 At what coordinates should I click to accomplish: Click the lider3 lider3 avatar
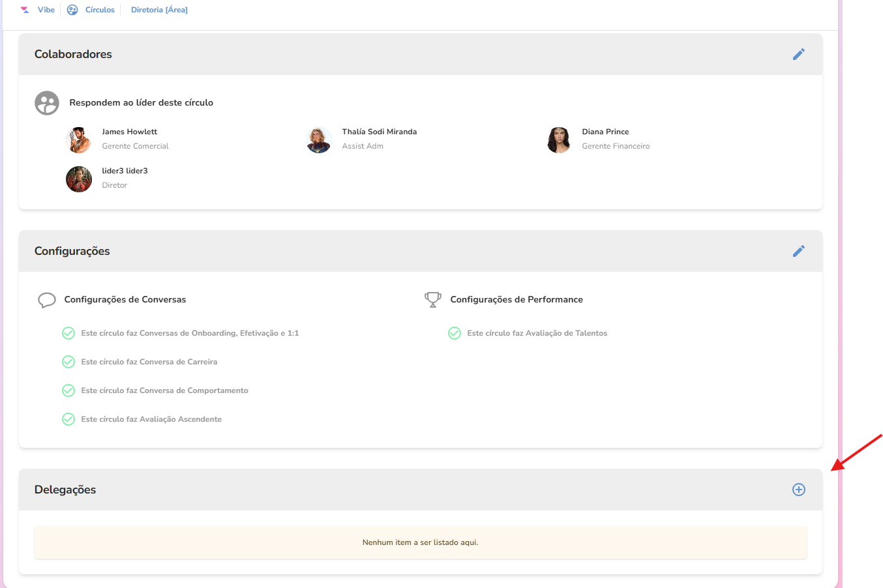click(79, 179)
